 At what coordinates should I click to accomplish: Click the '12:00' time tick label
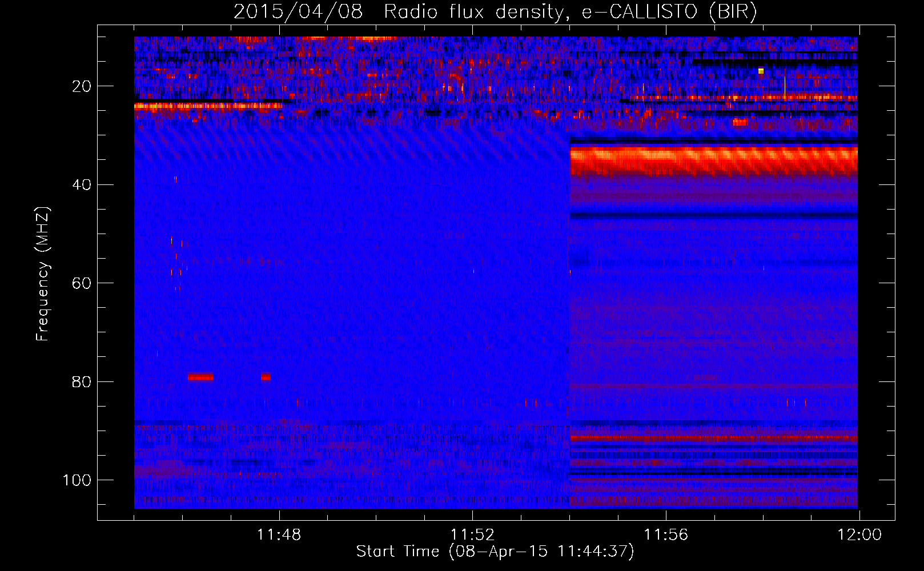(859, 535)
